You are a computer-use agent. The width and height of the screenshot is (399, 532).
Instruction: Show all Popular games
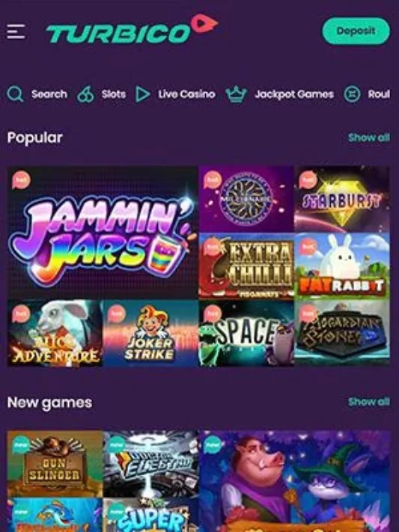click(x=369, y=138)
